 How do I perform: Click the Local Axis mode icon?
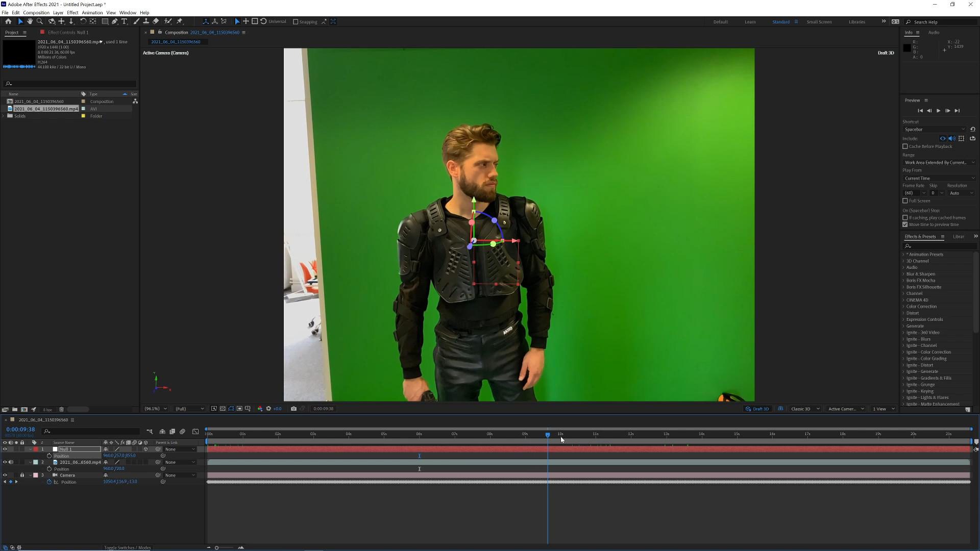click(206, 21)
